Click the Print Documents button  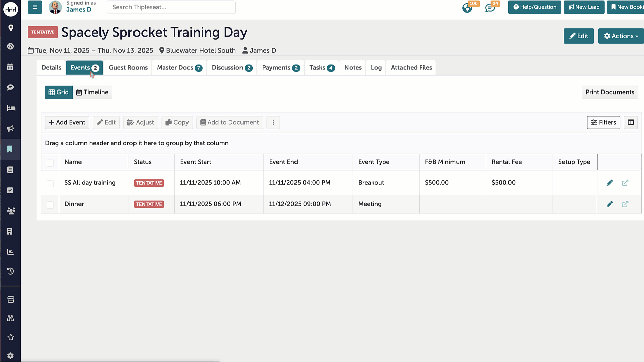pyautogui.click(x=610, y=92)
